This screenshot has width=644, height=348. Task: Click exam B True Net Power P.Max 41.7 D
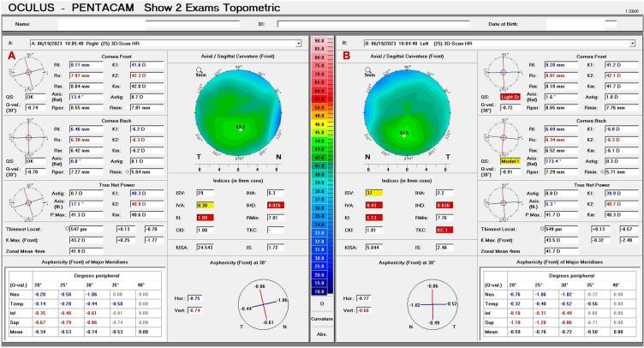pos(562,214)
